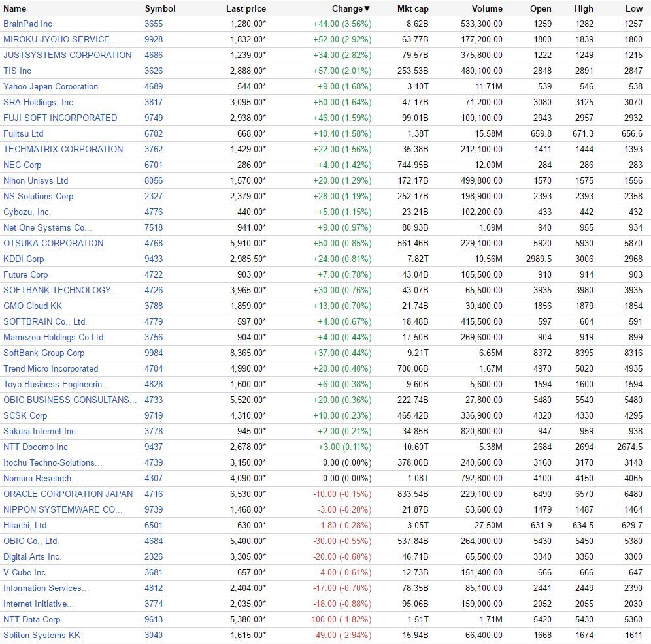Open Future Corp link
Image resolution: width=651 pixels, height=644 pixels.
[x=25, y=275]
